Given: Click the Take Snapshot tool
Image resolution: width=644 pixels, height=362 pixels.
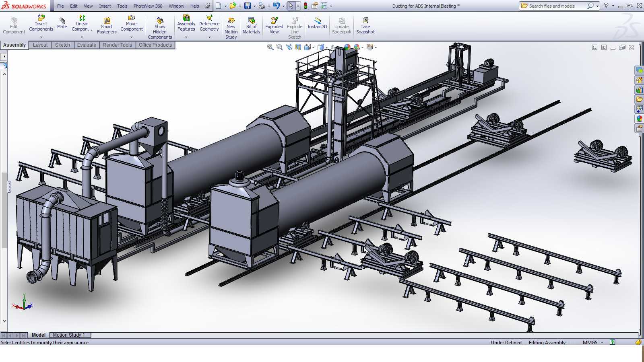Looking at the screenshot, I should [365, 25].
